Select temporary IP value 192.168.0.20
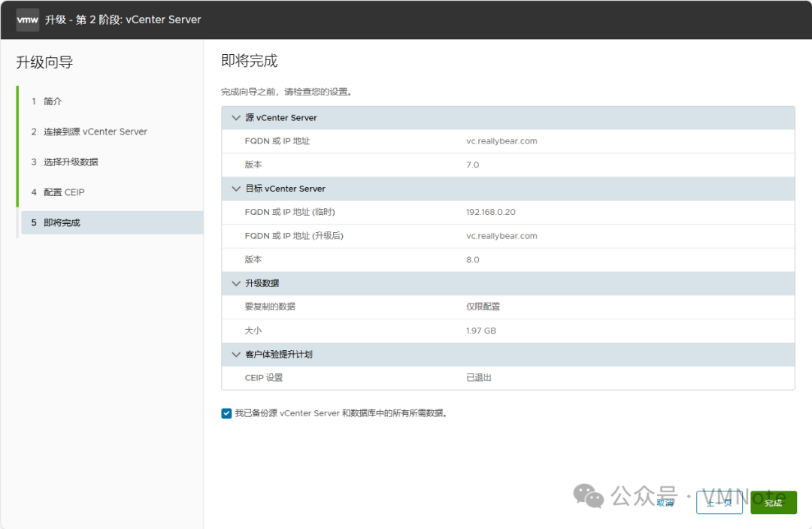The height and width of the screenshot is (529, 812). 490,212
